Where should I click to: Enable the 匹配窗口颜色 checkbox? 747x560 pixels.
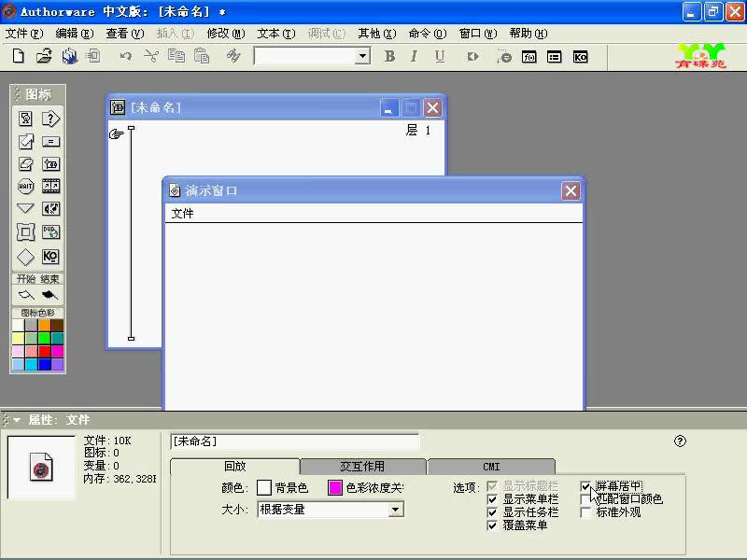[x=585, y=499]
